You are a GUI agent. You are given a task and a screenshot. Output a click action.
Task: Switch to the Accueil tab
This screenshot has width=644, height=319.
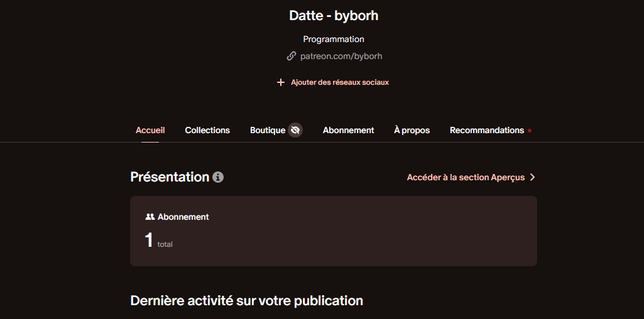pyautogui.click(x=150, y=130)
